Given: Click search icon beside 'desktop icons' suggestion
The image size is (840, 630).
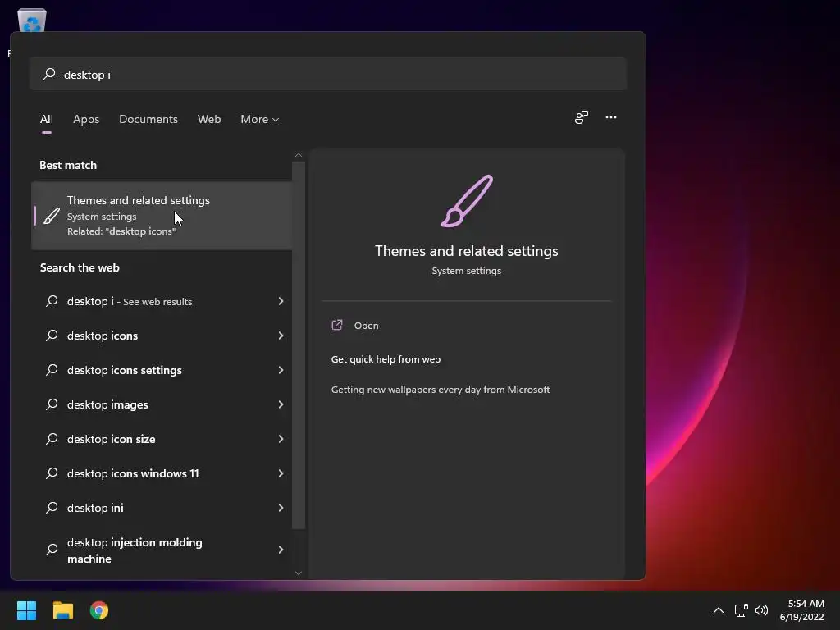Looking at the screenshot, I should click(x=52, y=336).
